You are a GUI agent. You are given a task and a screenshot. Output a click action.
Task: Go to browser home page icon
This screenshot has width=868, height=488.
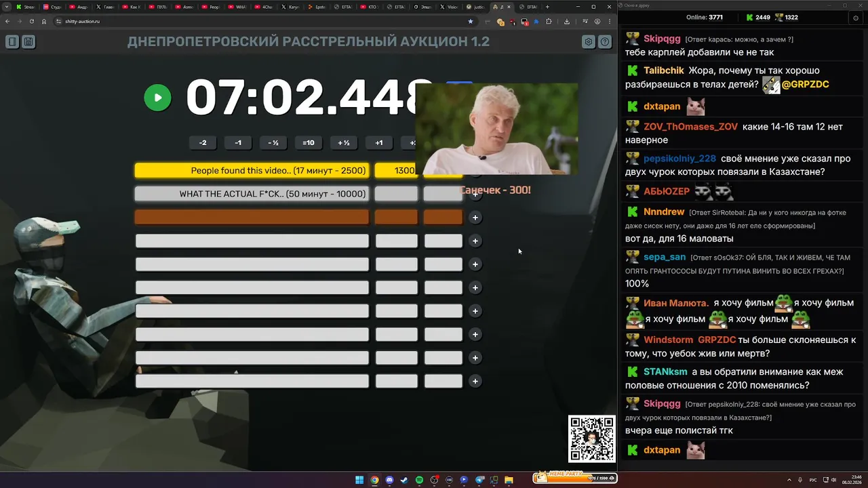point(44,21)
